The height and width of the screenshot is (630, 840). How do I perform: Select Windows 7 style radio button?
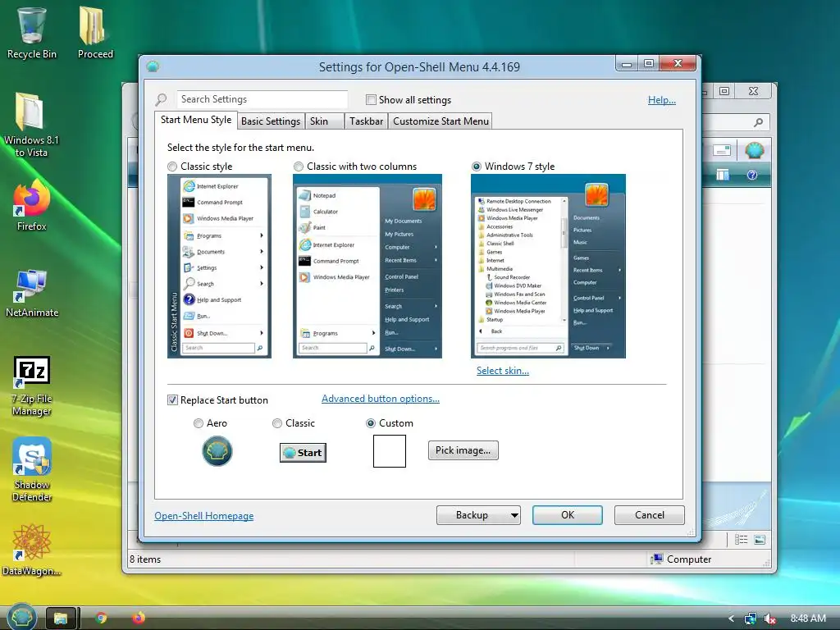pyautogui.click(x=477, y=167)
